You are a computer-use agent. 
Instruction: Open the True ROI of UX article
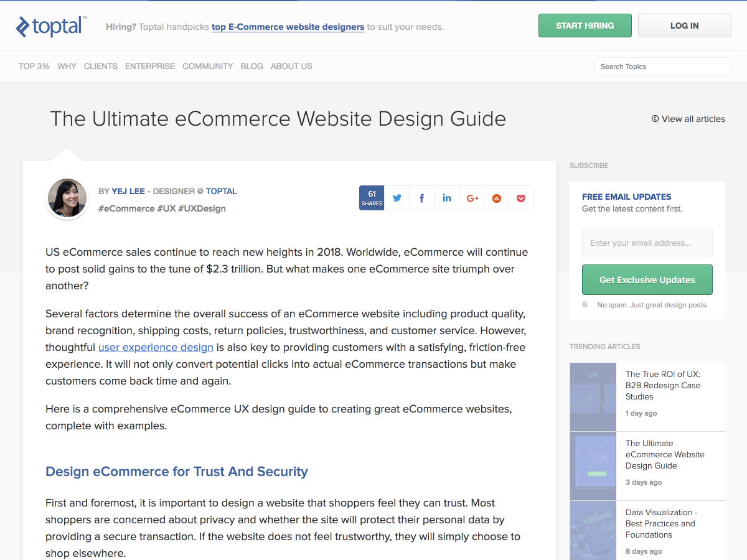[x=663, y=385]
